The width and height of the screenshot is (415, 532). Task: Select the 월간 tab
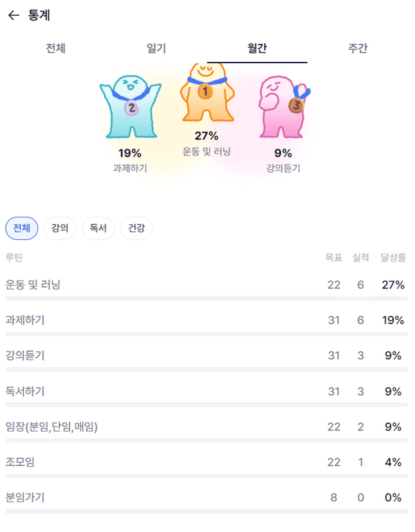[257, 49]
